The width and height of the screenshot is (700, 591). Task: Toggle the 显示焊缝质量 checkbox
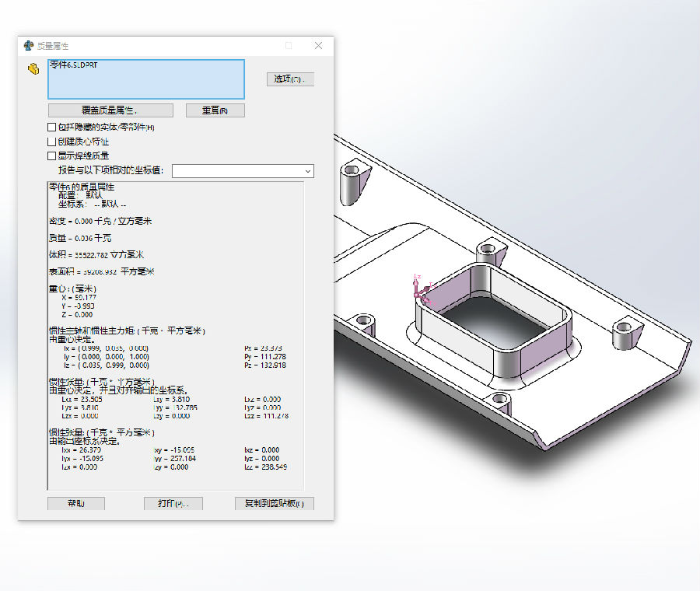[x=52, y=156]
